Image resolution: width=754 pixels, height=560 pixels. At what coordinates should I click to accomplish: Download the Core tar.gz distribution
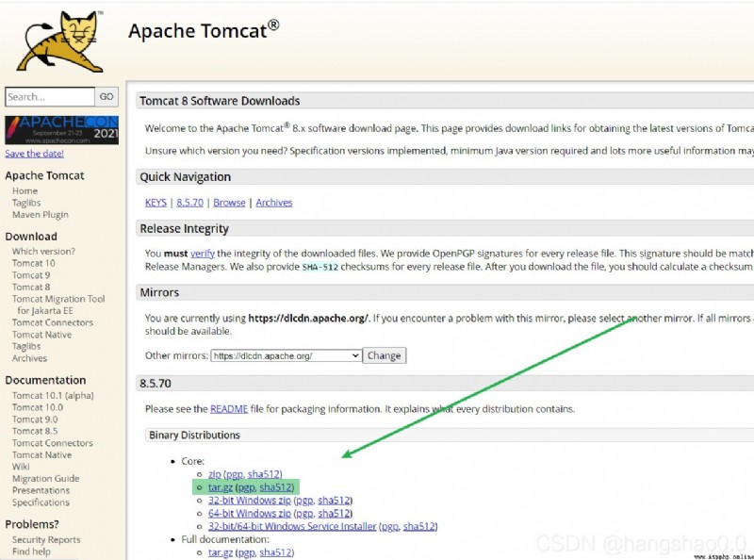pos(221,487)
